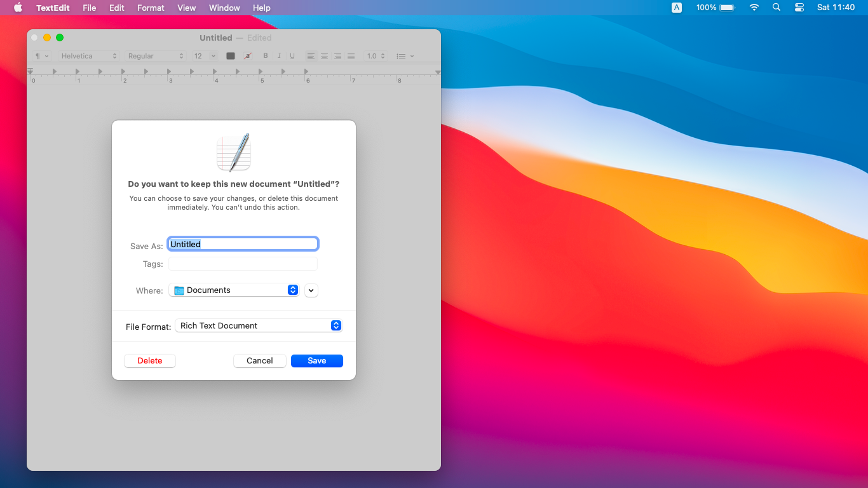Image resolution: width=868 pixels, height=488 pixels.
Task: Click the yellow minimize window button
Action: pos(47,37)
